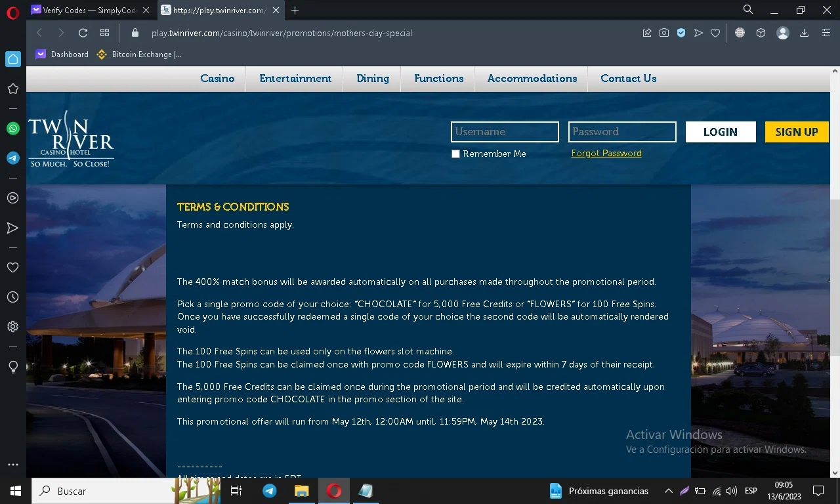Add page to bookmarks heart icon
Image resolution: width=840 pixels, height=504 pixels.
(x=715, y=33)
